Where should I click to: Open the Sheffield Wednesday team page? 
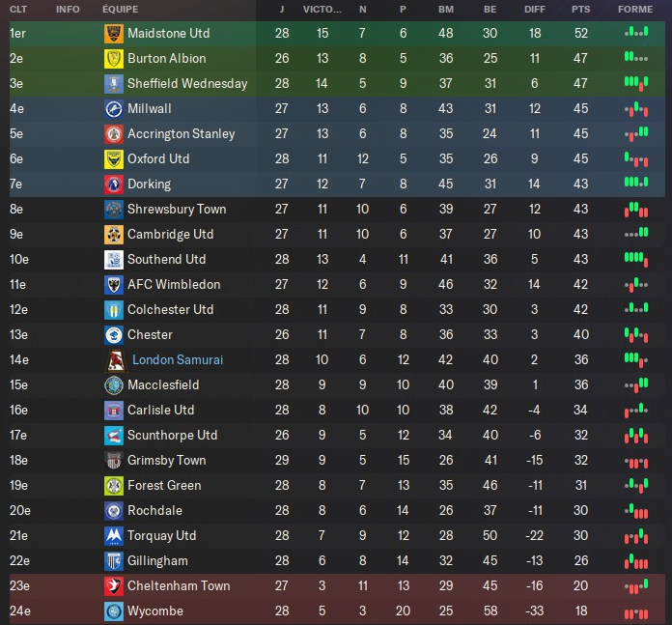[x=187, y=84]
